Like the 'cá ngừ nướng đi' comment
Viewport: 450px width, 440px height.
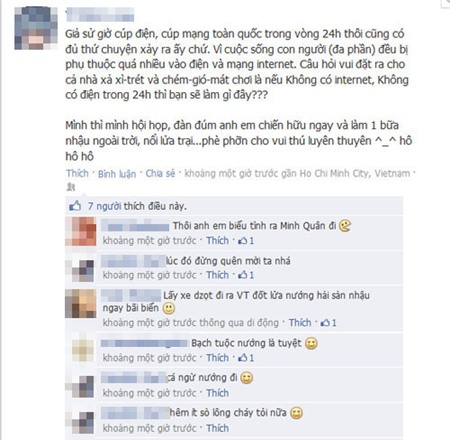click(217, 393)
